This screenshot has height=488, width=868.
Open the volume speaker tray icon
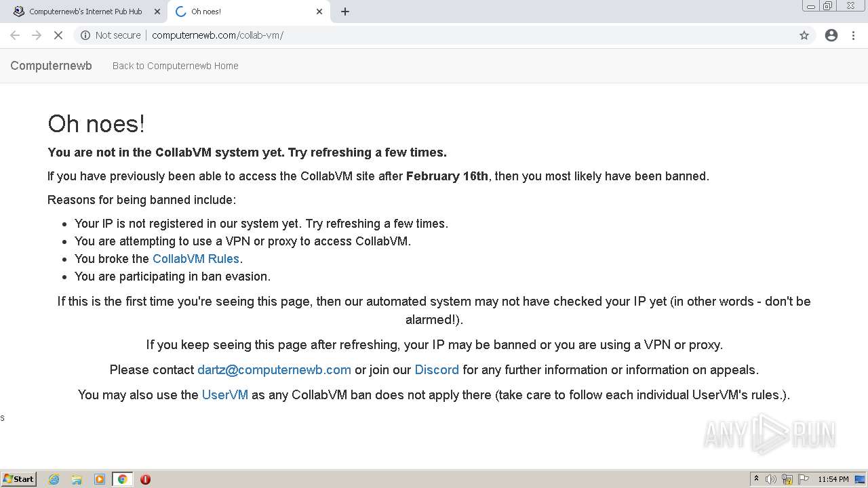coord(771,479)
